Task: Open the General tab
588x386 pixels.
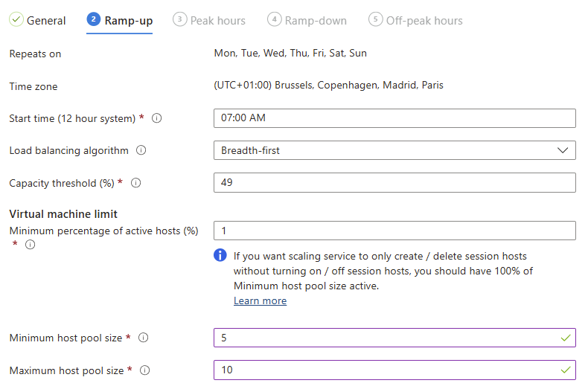Action: click(x=37, y=20)
